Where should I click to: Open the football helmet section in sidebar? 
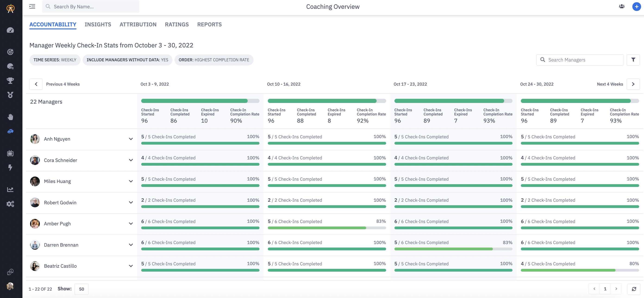point(10,66)
